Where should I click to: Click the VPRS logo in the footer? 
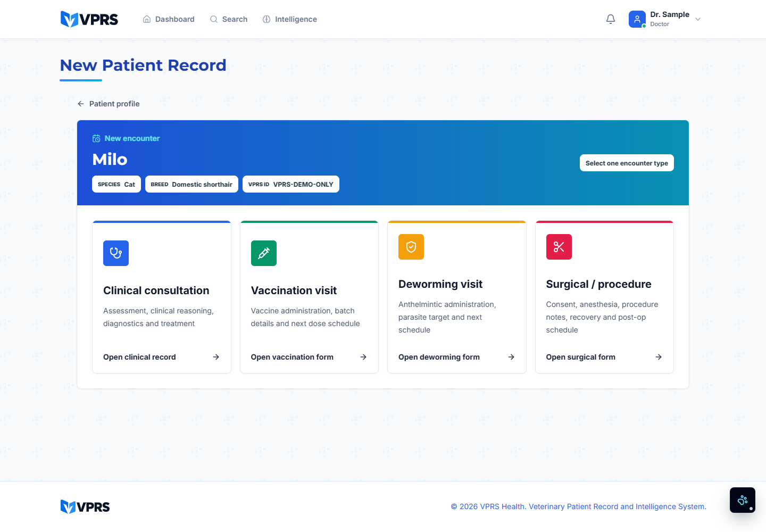pos(85,506)
